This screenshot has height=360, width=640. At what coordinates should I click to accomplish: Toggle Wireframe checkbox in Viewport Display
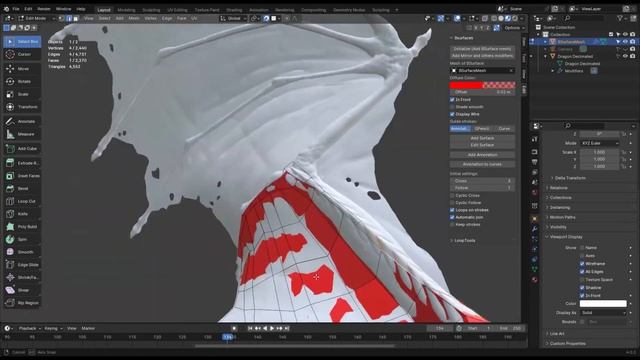point(582,264)
